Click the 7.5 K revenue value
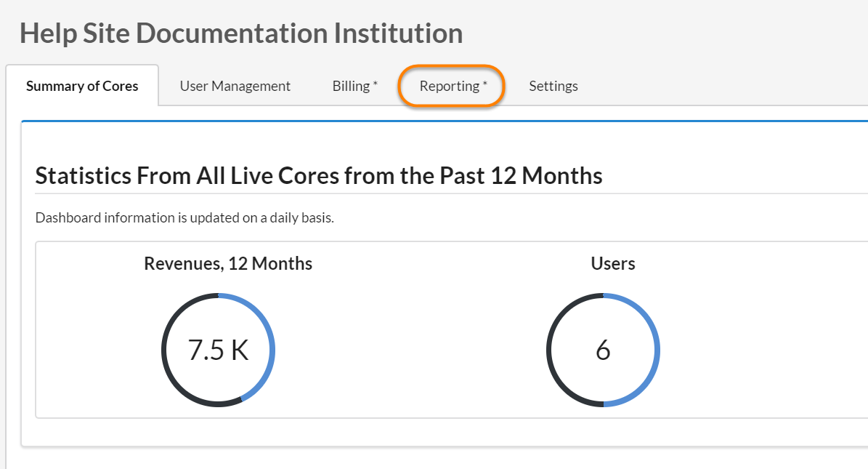Image resolution: width=868 pixels, height=469 pixels. tap(218, 350)
